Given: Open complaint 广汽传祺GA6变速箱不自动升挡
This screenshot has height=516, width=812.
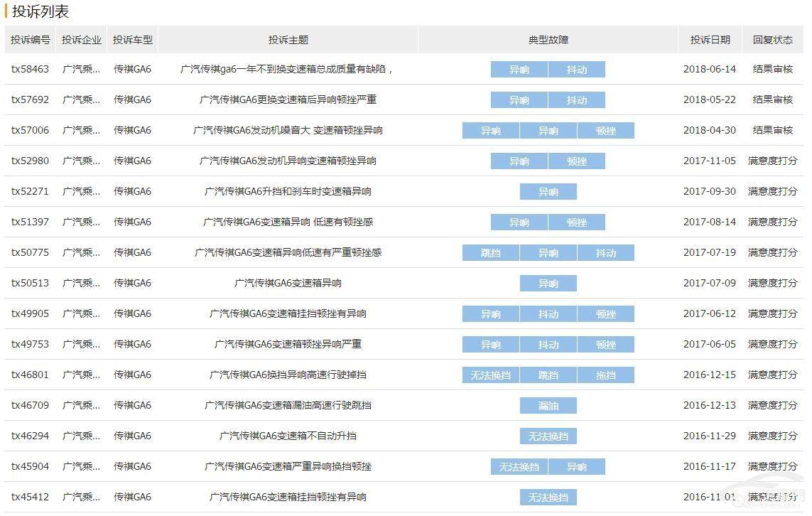Looking at the screenshot, I should 288,436.
